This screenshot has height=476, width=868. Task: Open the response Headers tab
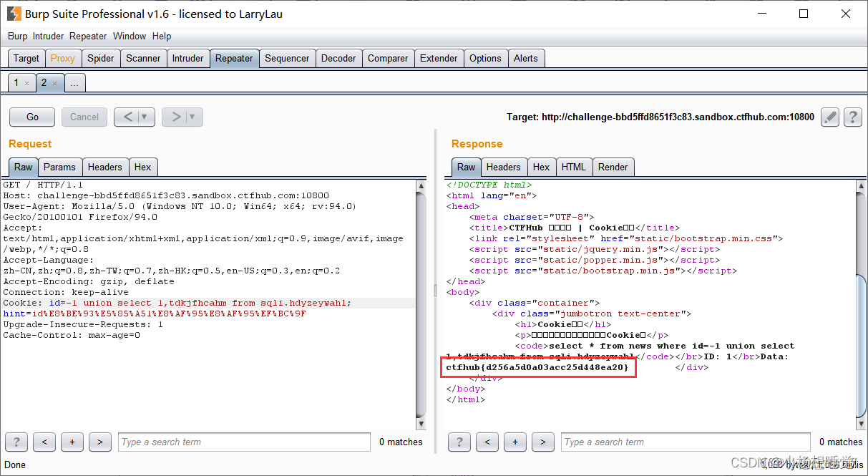[x=504, y=167]
